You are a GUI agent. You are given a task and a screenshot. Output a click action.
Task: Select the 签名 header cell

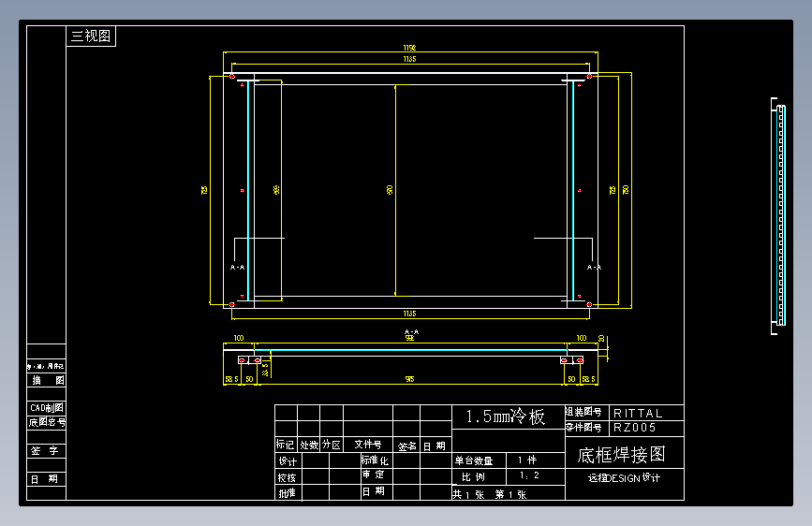[x=406, y=446]
